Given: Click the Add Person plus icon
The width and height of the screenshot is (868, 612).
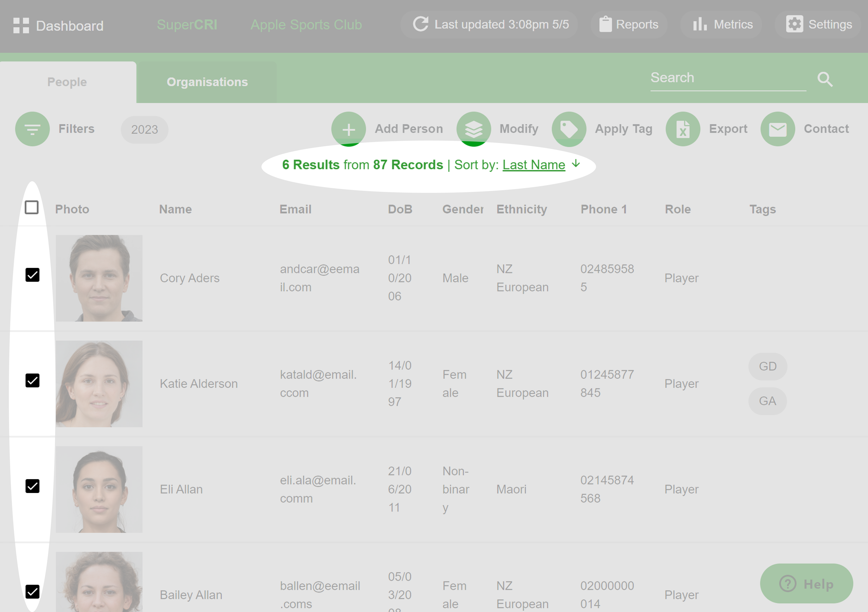Looking at the screenshot, I should [x=349, y=129].
